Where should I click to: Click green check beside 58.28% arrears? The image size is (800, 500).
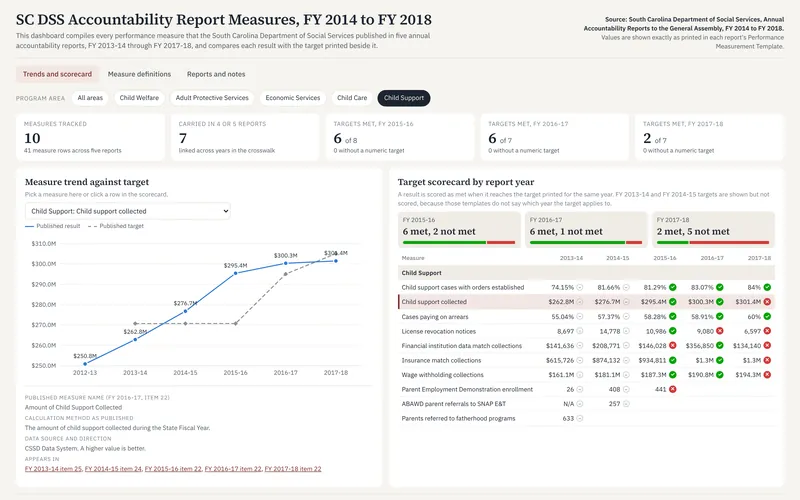click(x=672, y=316)
